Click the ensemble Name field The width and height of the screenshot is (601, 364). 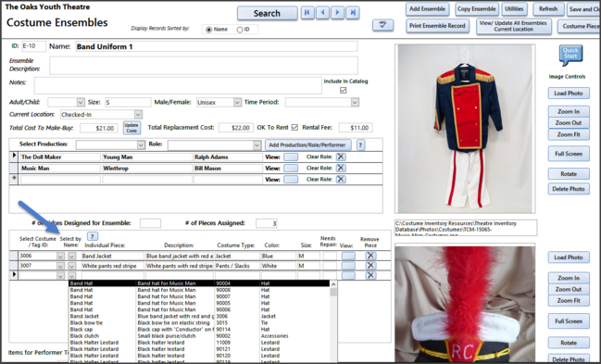(x=216, y=46)
